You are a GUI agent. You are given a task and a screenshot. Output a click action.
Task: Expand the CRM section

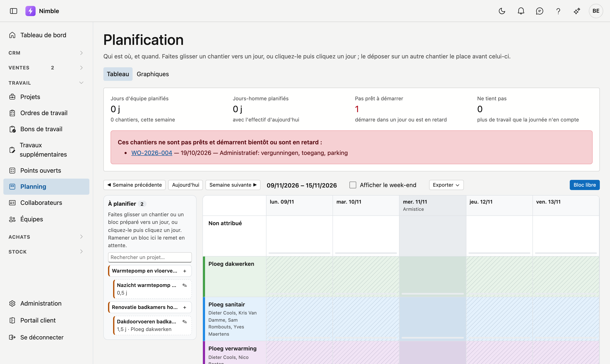click(46, 53)
